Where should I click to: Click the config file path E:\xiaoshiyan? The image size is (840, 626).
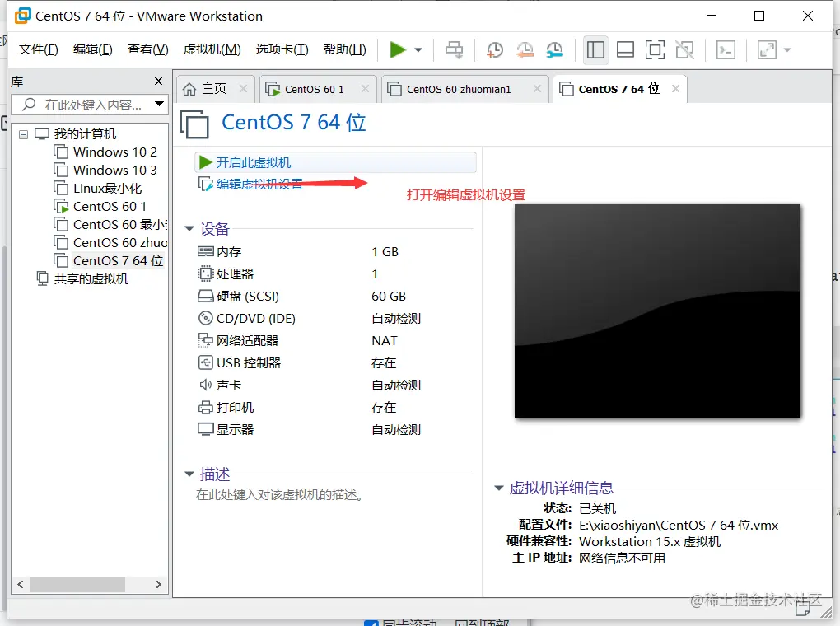click(x=679, y=526)
